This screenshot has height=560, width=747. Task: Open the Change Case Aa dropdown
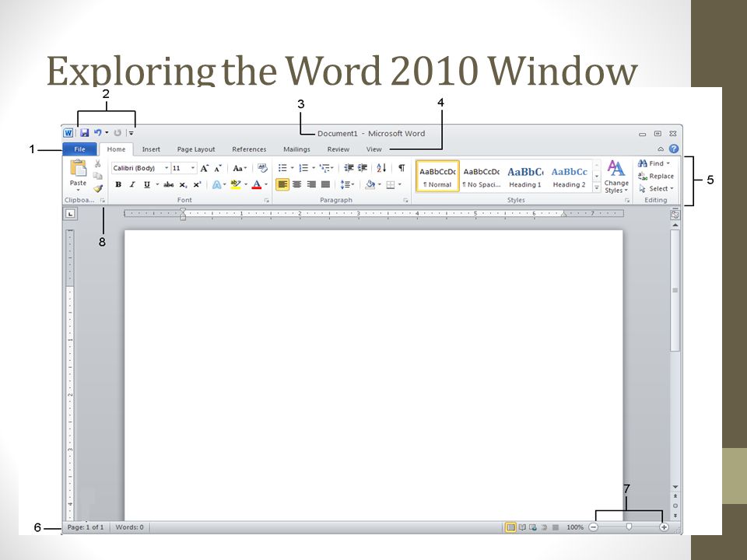(x=239, y=168)
